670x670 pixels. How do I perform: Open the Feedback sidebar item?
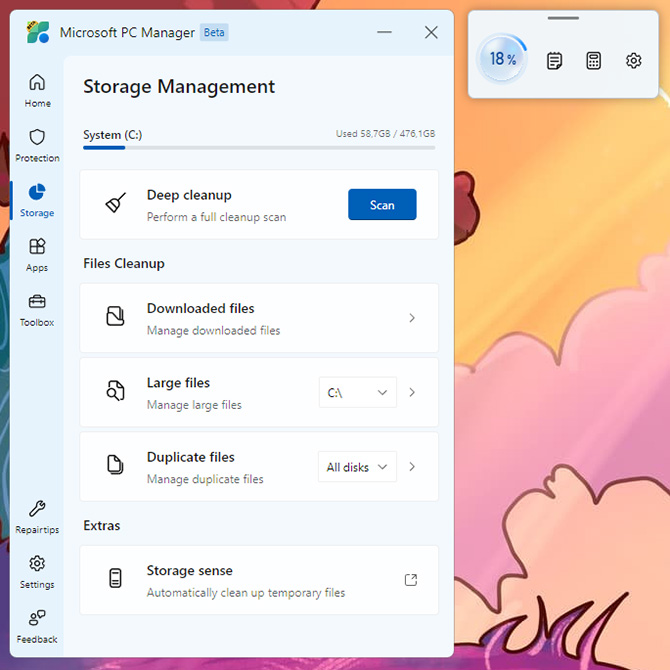37,626
